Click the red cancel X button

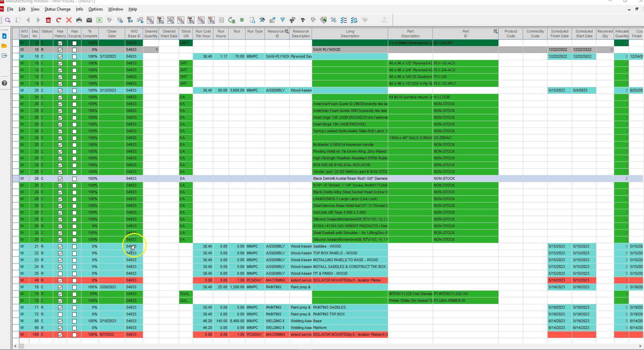pyautogui.click(x=69, y=20)
